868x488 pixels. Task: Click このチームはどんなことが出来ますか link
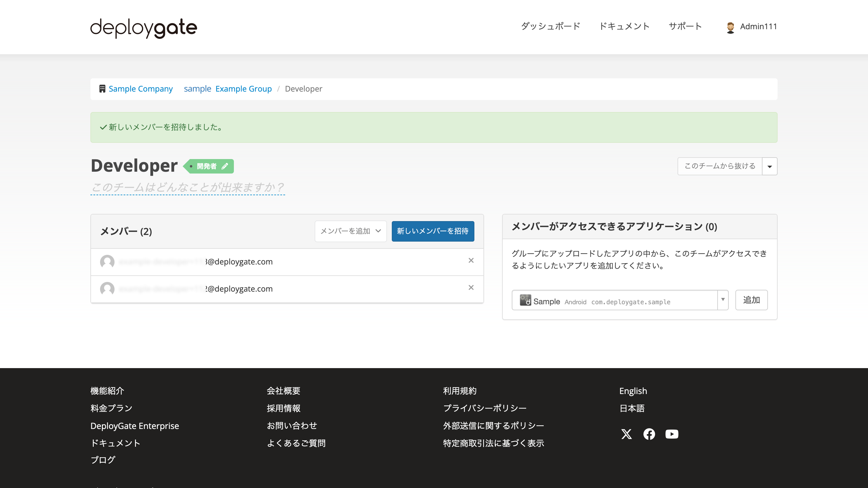pyautogui.click(x=187, y=186)
